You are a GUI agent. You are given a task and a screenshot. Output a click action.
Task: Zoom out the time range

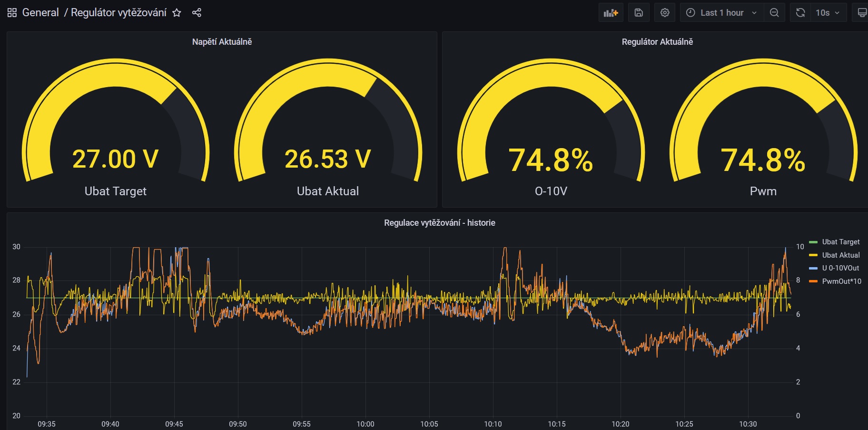coord(774,13)
